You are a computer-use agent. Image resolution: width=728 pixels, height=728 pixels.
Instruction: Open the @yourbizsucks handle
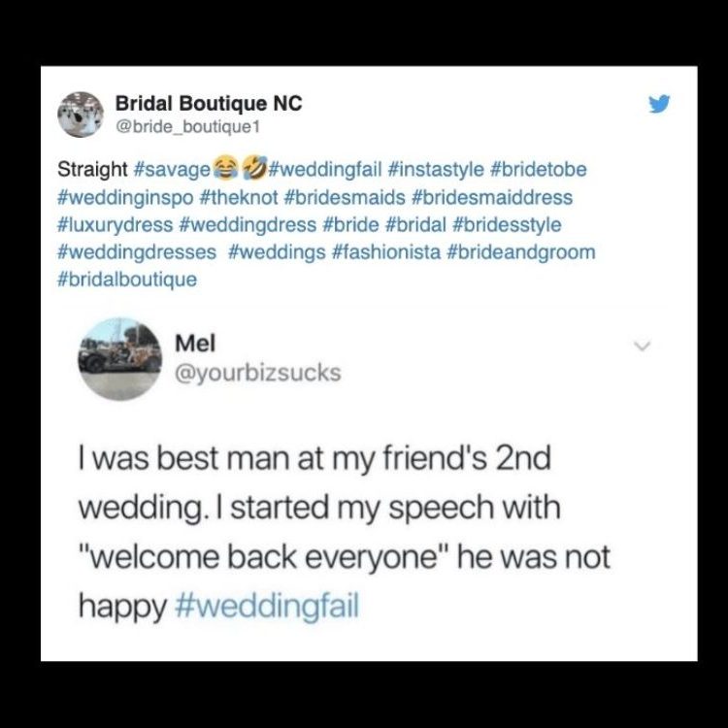point(258,373)
